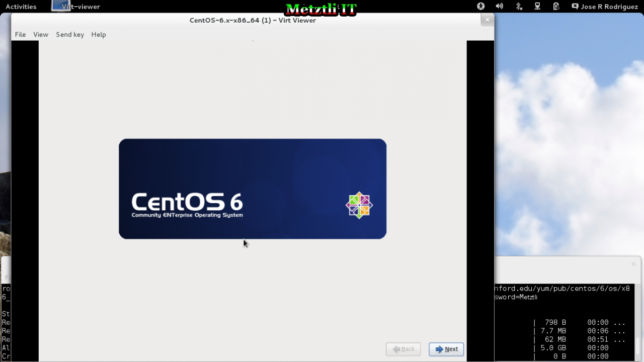Screen dimensions: 644x362
Task: Close the Virt Viewer window
Action: (487, 20)
